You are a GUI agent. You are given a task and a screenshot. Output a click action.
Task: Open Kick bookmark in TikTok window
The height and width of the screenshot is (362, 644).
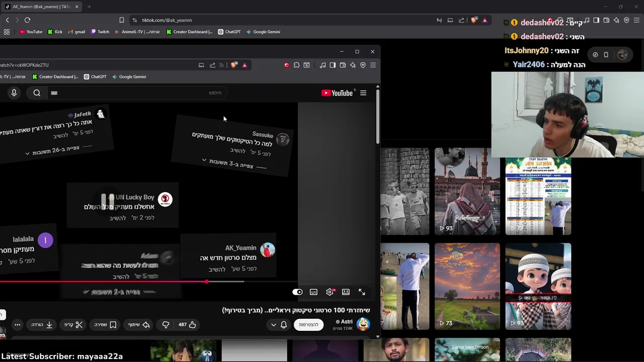point(55,32)
